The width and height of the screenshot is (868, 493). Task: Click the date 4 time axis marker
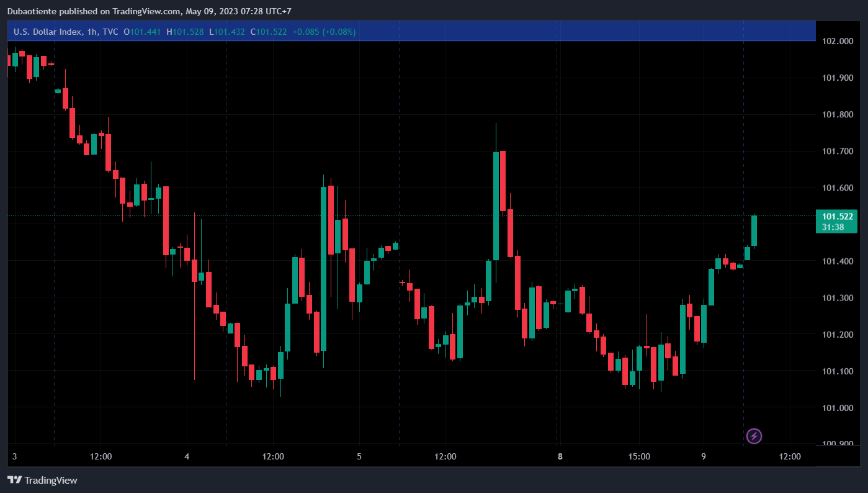coord(187,456)
